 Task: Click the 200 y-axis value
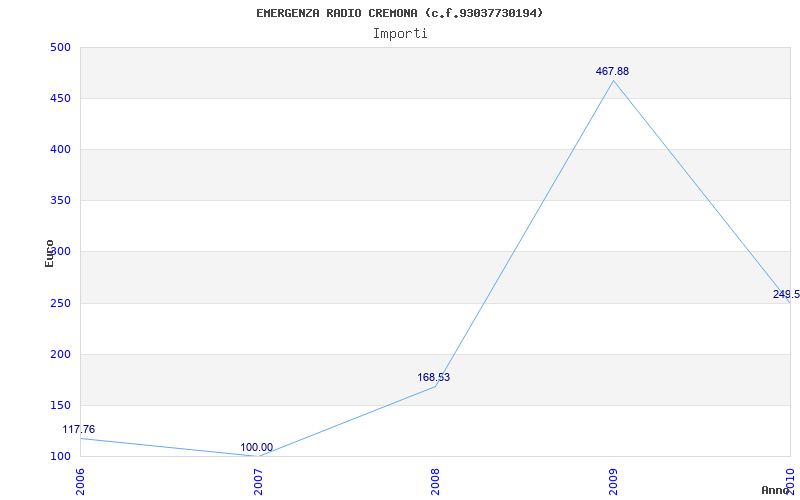click(60, 355)
